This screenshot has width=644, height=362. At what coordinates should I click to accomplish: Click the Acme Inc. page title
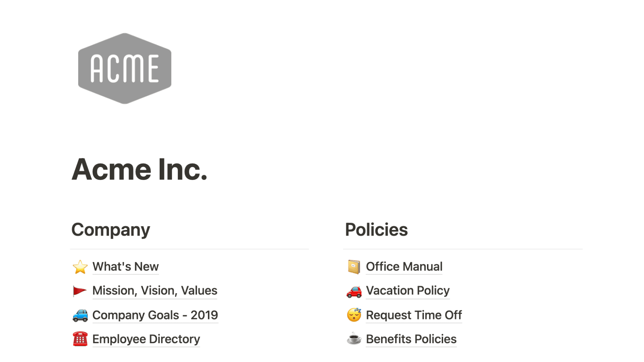point(140,170)
